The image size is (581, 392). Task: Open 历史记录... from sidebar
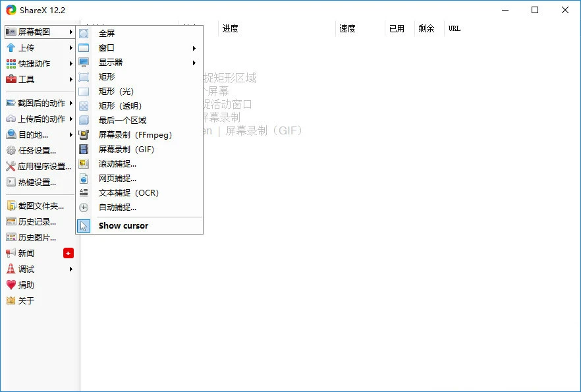[40, 221]
